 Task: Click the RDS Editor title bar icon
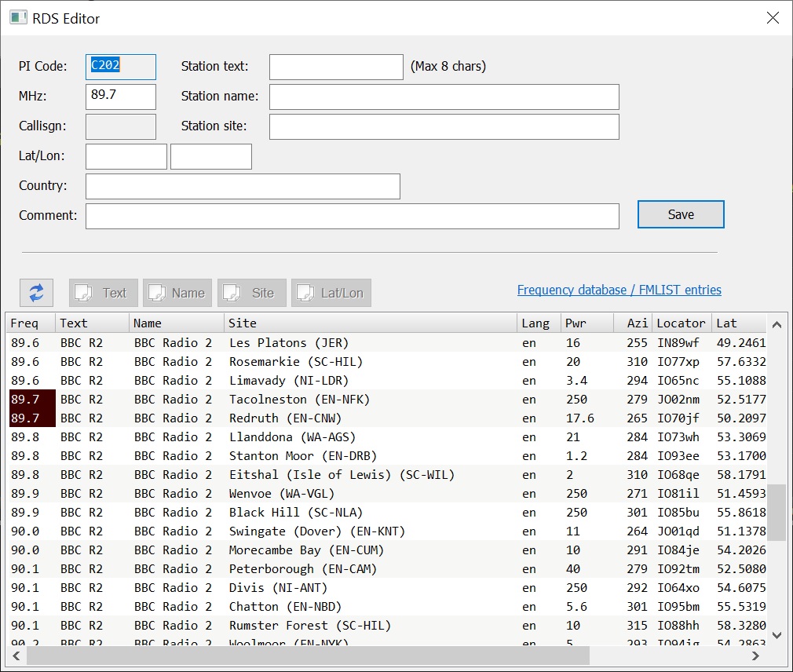[19, 18]
